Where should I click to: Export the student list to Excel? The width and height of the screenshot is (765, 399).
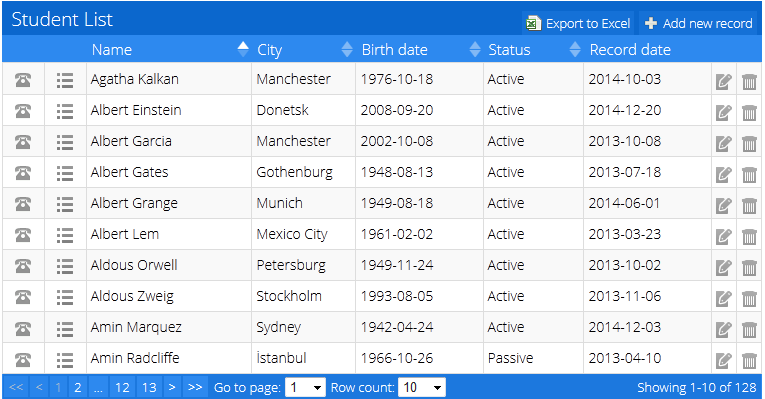(x=578, y=23)
